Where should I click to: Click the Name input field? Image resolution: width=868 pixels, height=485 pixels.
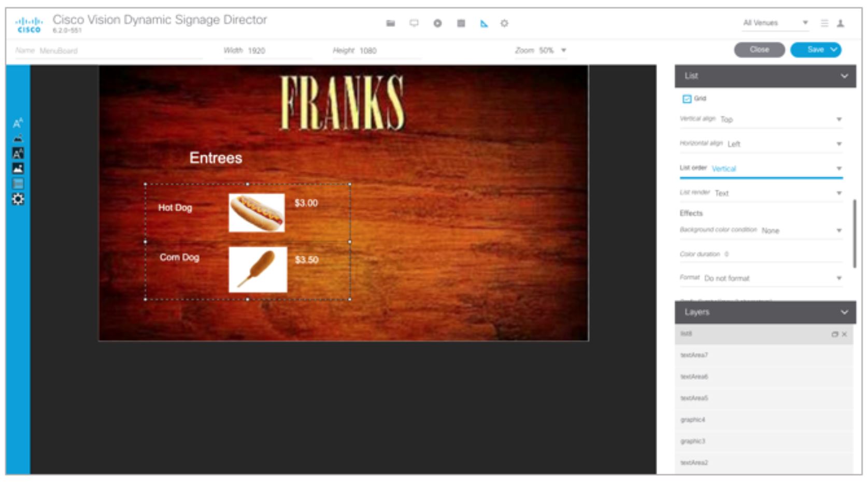click(109, 51)
